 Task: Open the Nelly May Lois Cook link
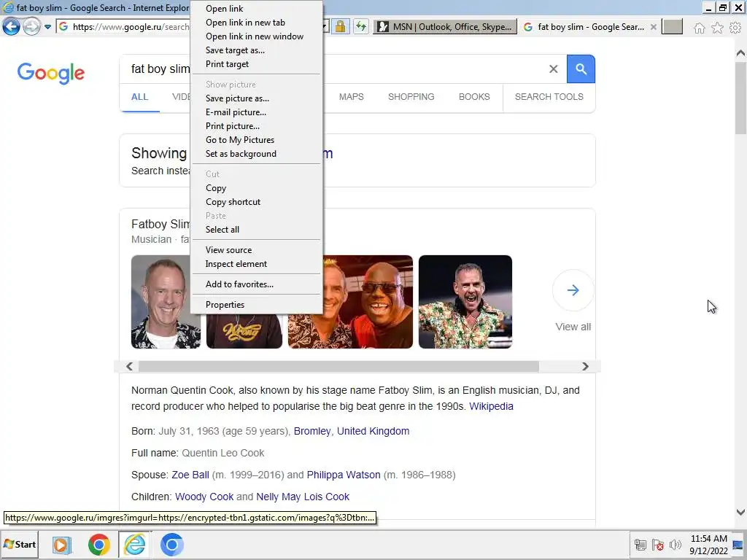pyautogui.click(x=303, y=497)
